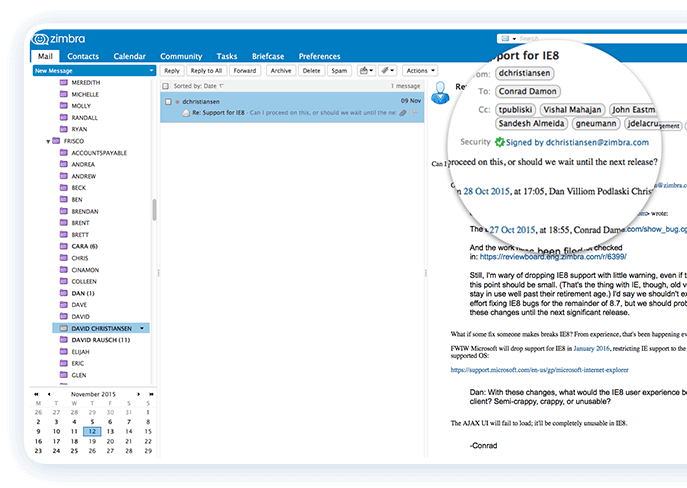Switch to the Contacts tab
Screen dimensions: 687x488
click(x=83, y=56)
